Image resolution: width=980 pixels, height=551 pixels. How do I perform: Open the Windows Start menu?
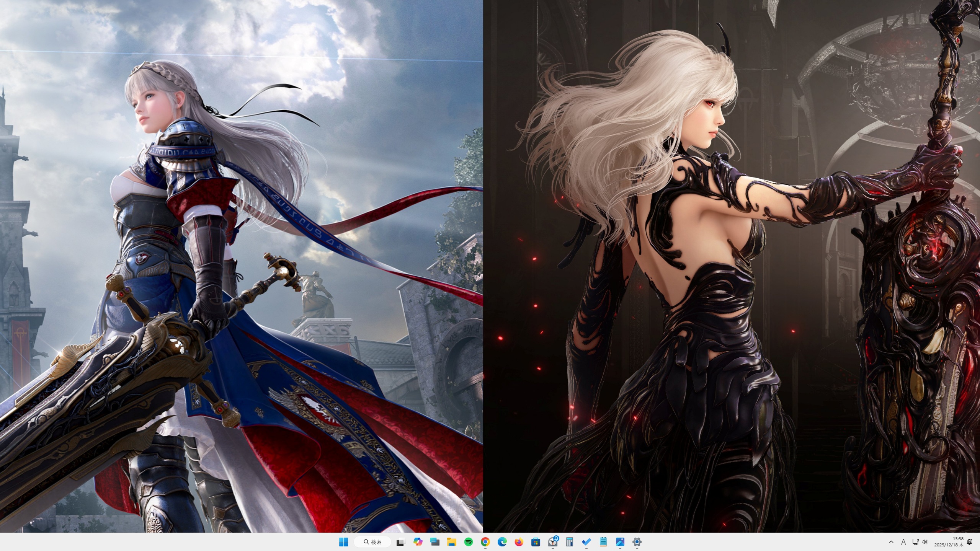[343, 542]
